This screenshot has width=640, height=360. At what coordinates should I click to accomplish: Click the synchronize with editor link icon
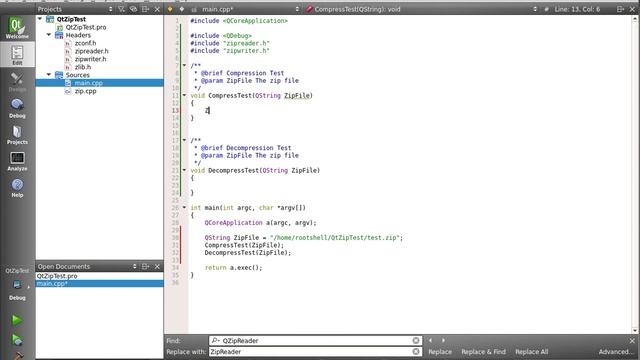click(x=133, y=9)
